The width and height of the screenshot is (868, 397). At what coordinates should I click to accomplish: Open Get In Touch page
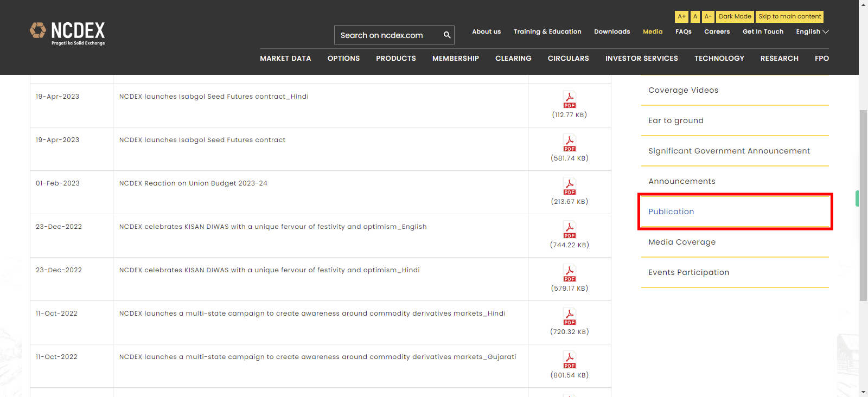pyautogui.click(x=763, y=31)
